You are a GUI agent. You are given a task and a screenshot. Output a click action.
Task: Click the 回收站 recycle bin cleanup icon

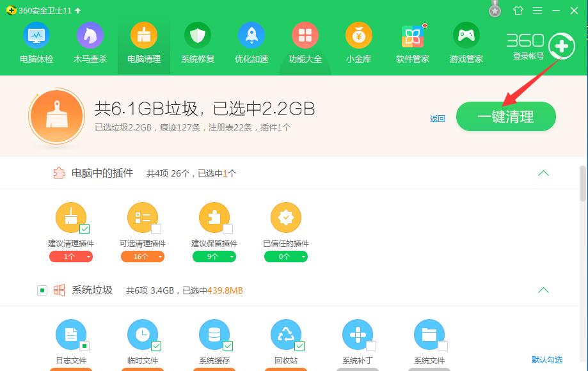(x=286, y=335)
